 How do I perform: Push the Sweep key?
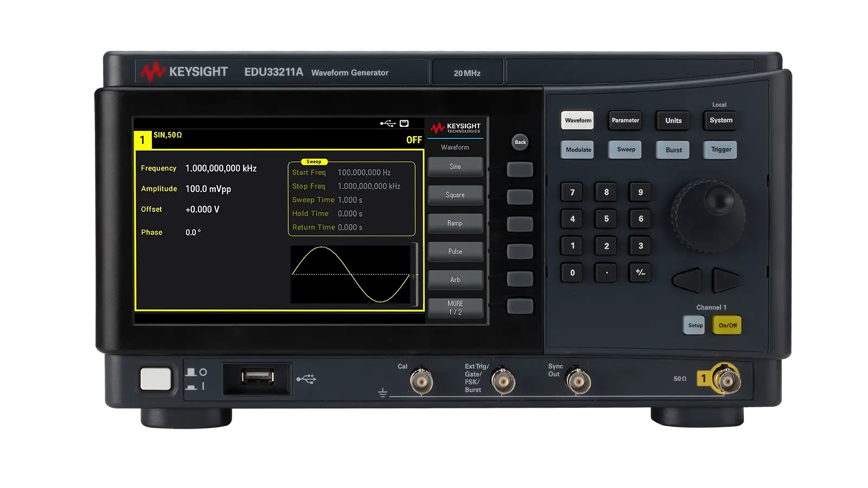(x=626, y=150)
